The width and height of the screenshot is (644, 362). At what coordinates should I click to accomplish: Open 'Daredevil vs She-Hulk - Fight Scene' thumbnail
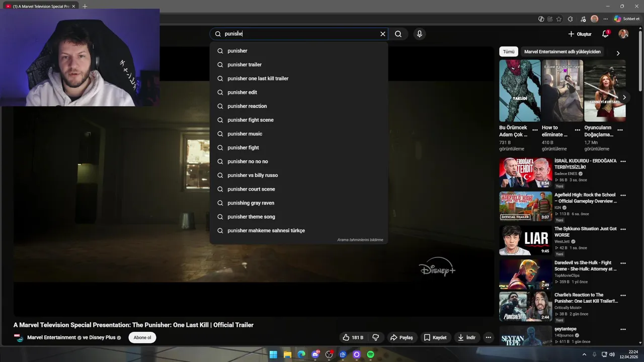(525, 274)
